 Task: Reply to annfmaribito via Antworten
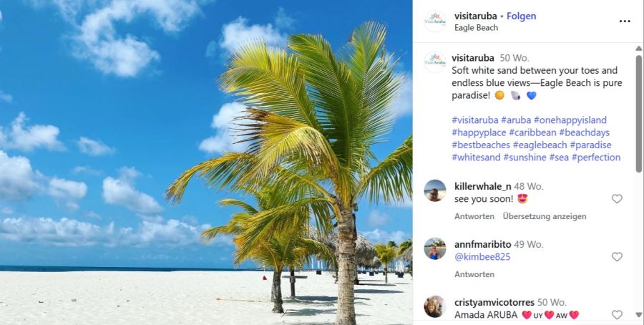pyautogui.click(x=474, y=274)
